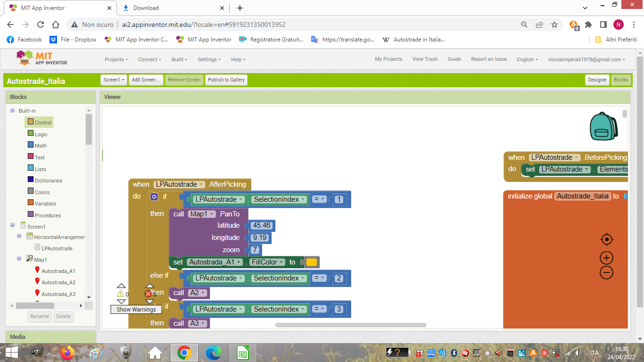The image size is (644, 362).
Task: Click the red error X indicator
Action: click(149, 294)
